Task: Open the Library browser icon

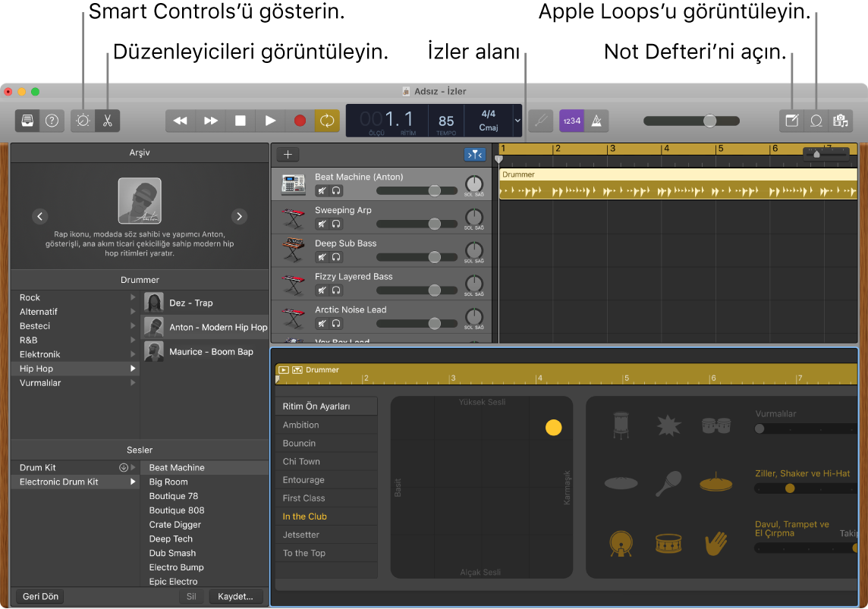Action: pos(27,120)
